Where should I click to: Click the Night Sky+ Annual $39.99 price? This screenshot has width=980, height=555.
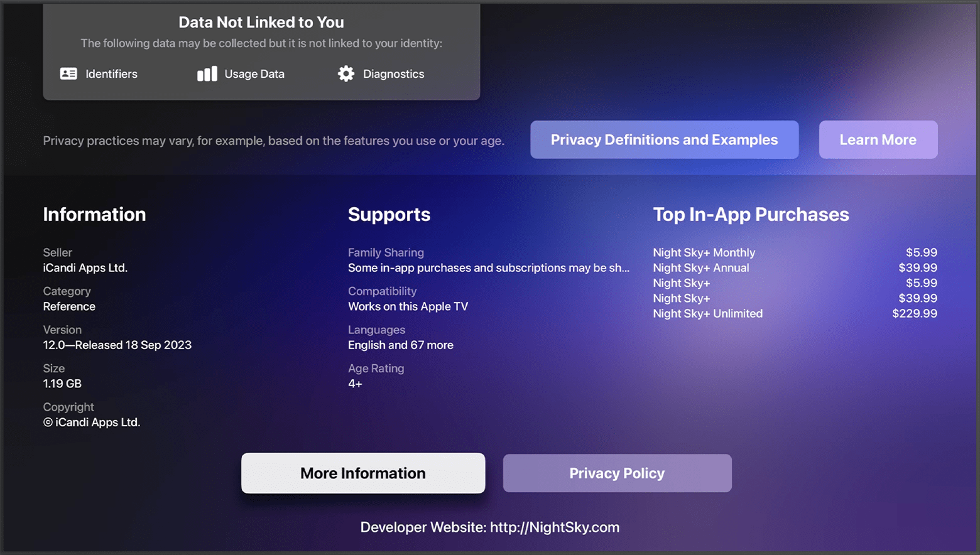pos(918,268)
